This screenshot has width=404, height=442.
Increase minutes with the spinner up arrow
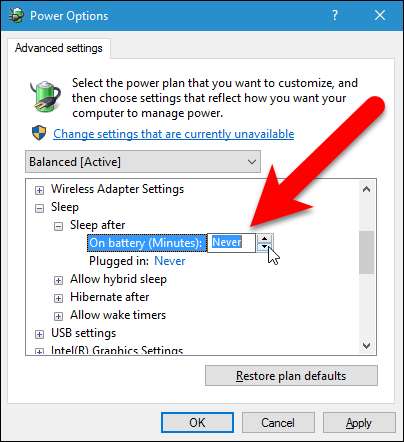click(265, 238)
